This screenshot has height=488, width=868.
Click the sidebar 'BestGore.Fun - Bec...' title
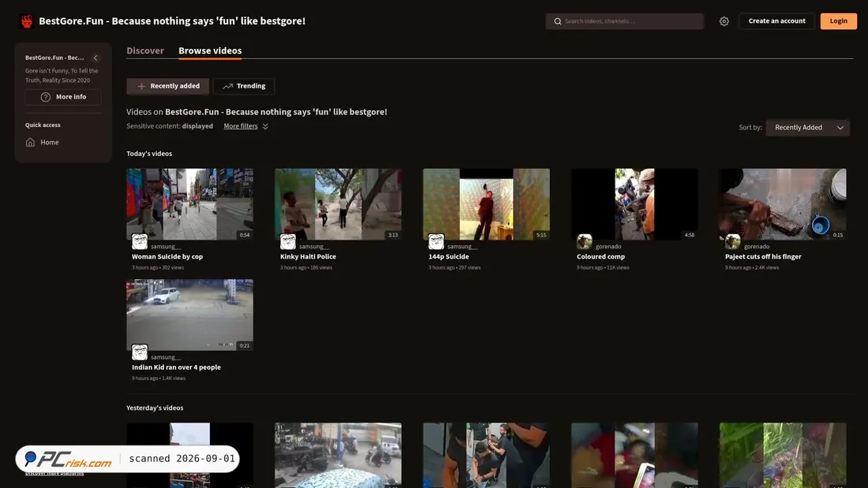(54, 58)
